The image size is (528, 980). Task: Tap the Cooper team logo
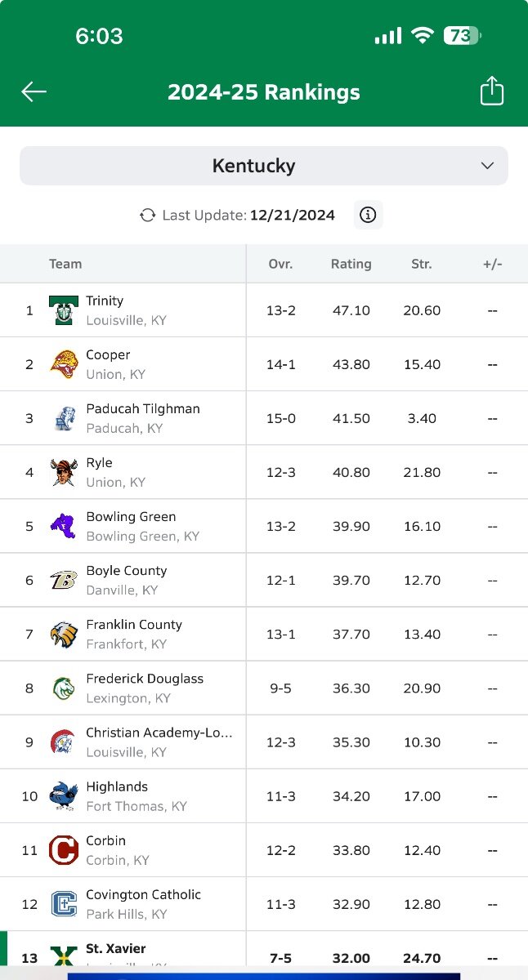(64, 364)
